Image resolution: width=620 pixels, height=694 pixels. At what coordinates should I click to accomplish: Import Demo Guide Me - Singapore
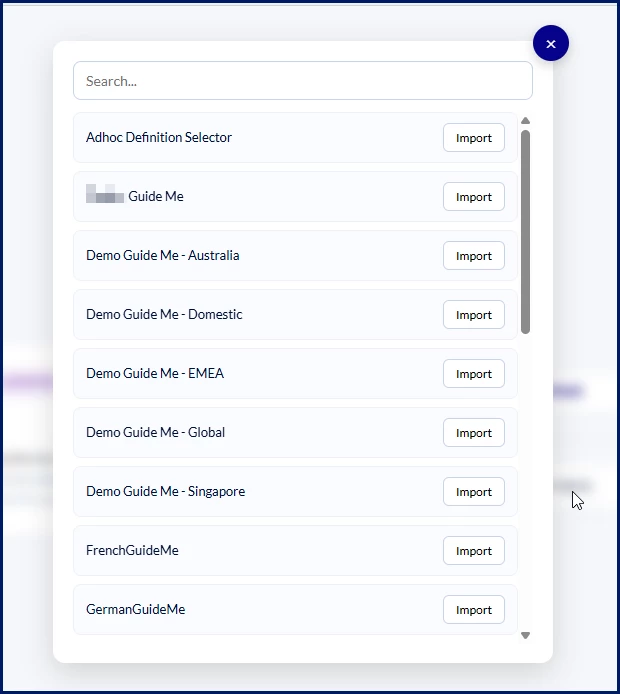tap(474, 491)
